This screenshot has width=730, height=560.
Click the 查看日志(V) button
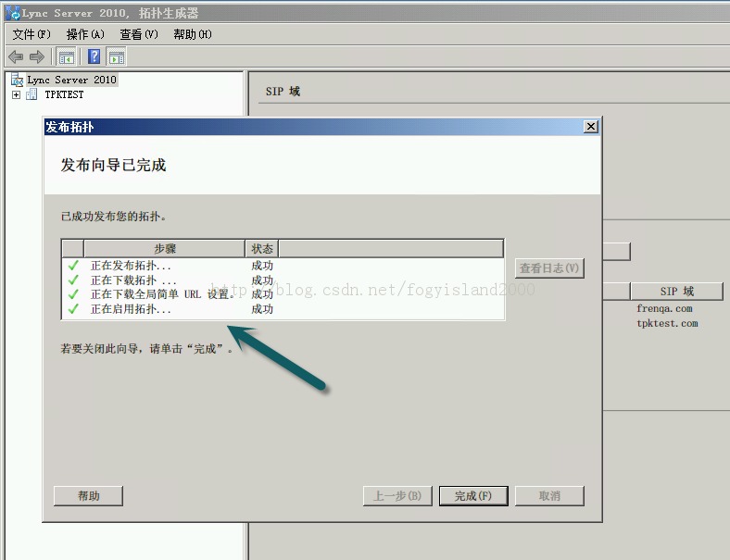click(549, 268)
